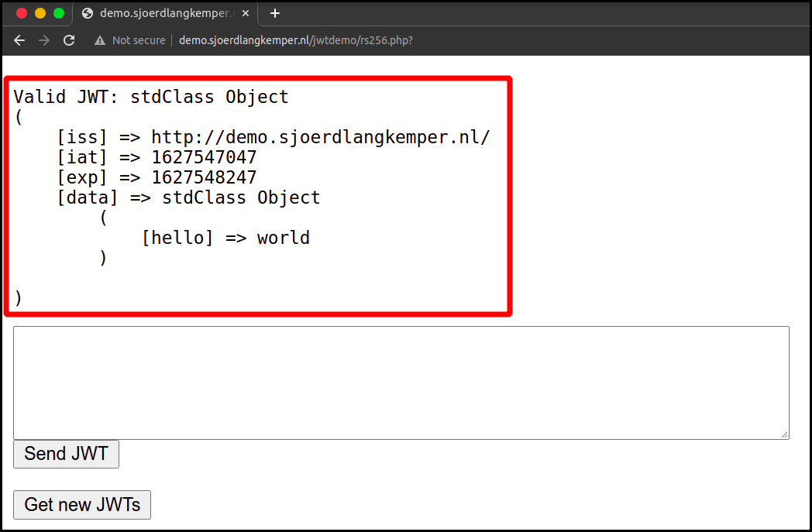This screenshot has width=812, height=532.
Task: Click the Not secure label to view site security
Action: pos(138,40)
